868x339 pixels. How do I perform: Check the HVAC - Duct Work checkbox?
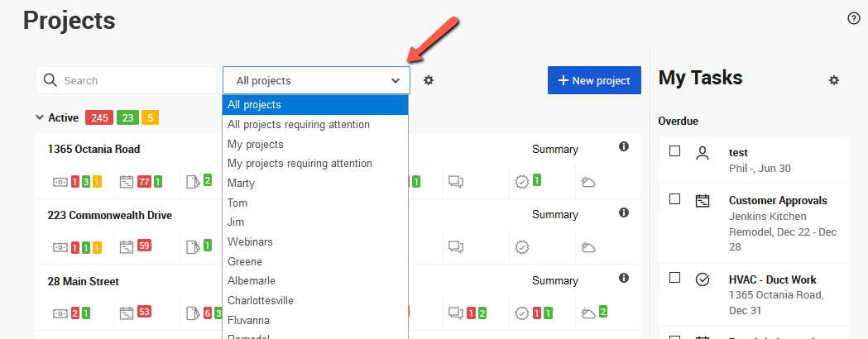click(x=675, y=278)
